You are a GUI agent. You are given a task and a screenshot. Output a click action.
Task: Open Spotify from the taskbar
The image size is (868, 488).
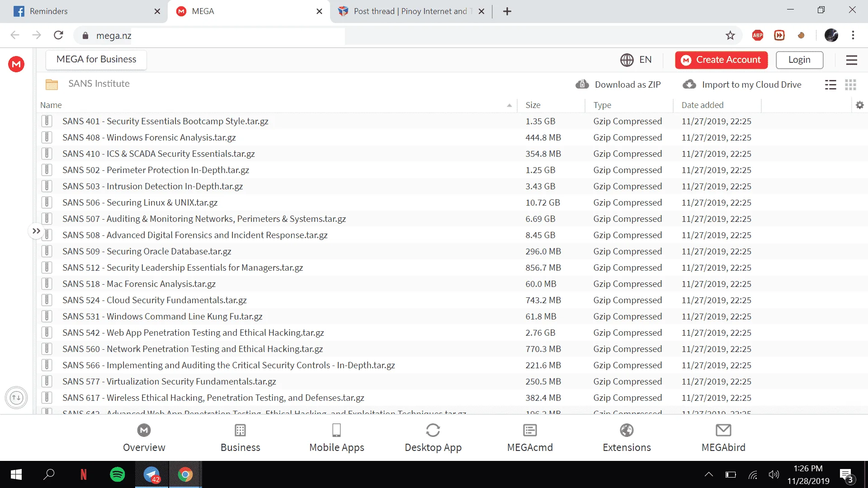[x=118, y=474]
